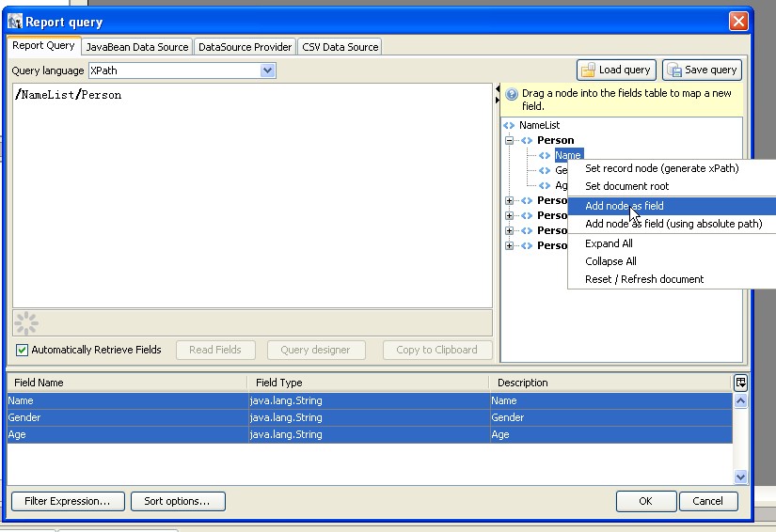Close the Report query dialog
776x532 pixels.
click(738, 22)
